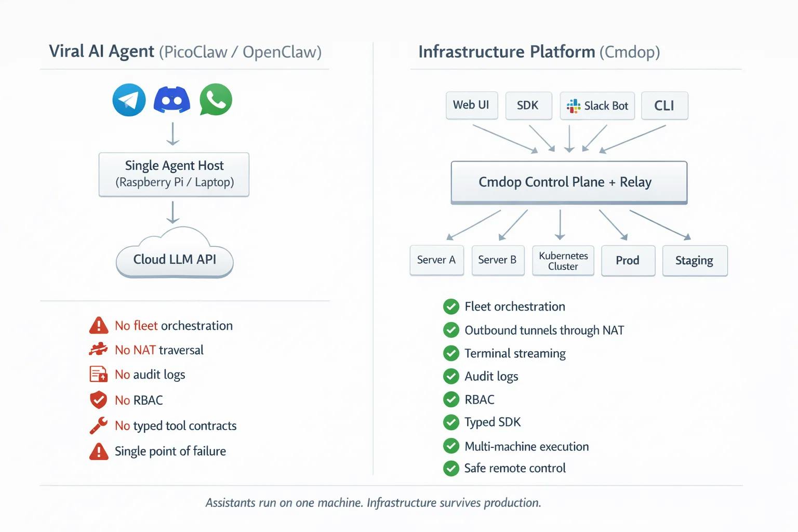Click the Cloud LLM API cloud shape

tap(175, 259)
